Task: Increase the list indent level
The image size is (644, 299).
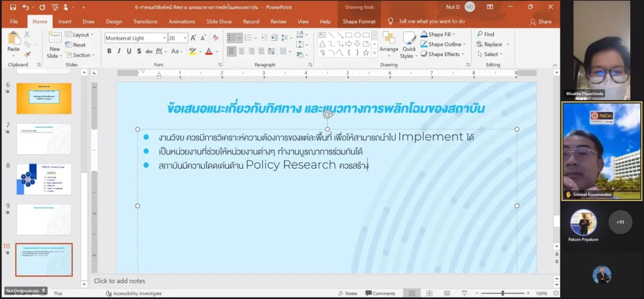Action: click(x=274, y=38)
